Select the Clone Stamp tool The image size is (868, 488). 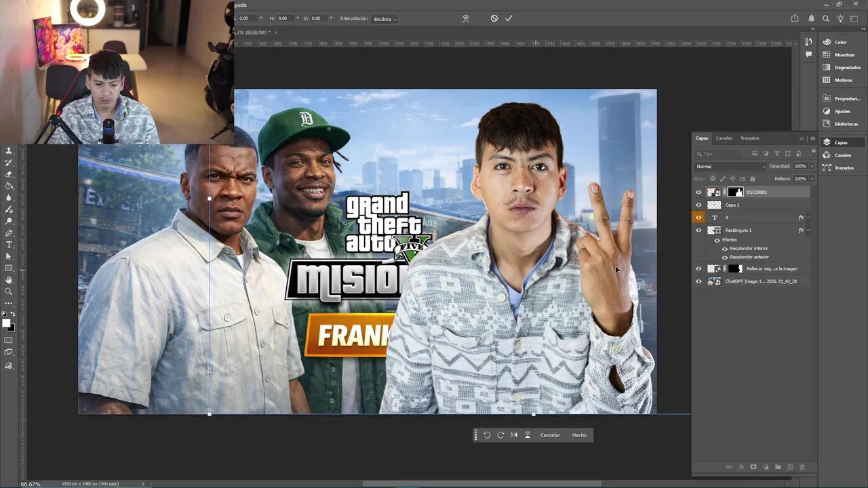9,150
